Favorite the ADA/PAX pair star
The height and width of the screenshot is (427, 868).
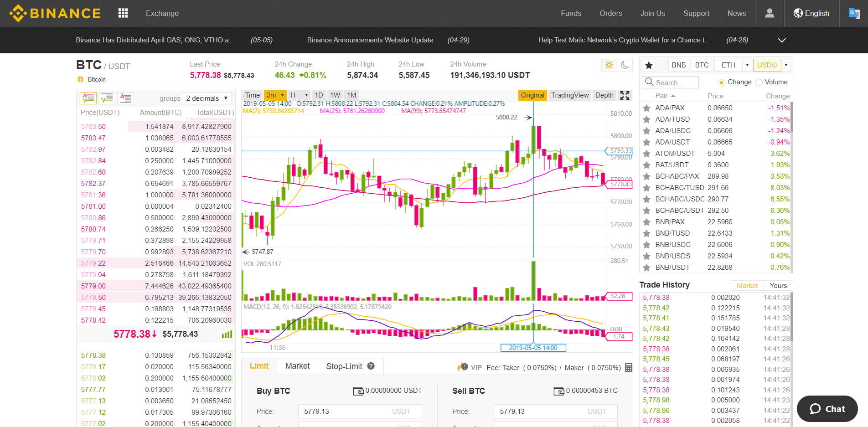coord(646,108)
